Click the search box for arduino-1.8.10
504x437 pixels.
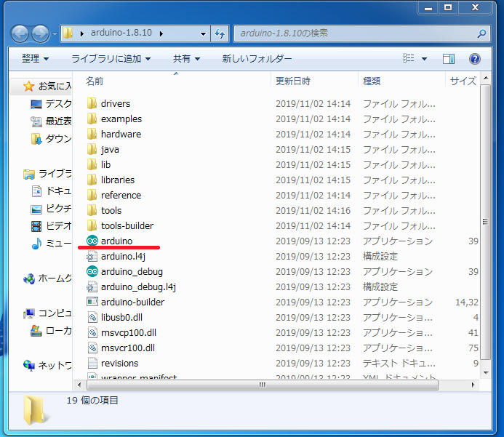pyautogui.click(x=362, y=33)
